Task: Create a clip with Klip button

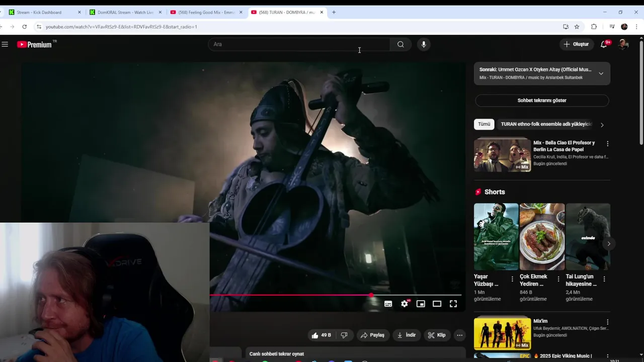Action: coord(437,335)
